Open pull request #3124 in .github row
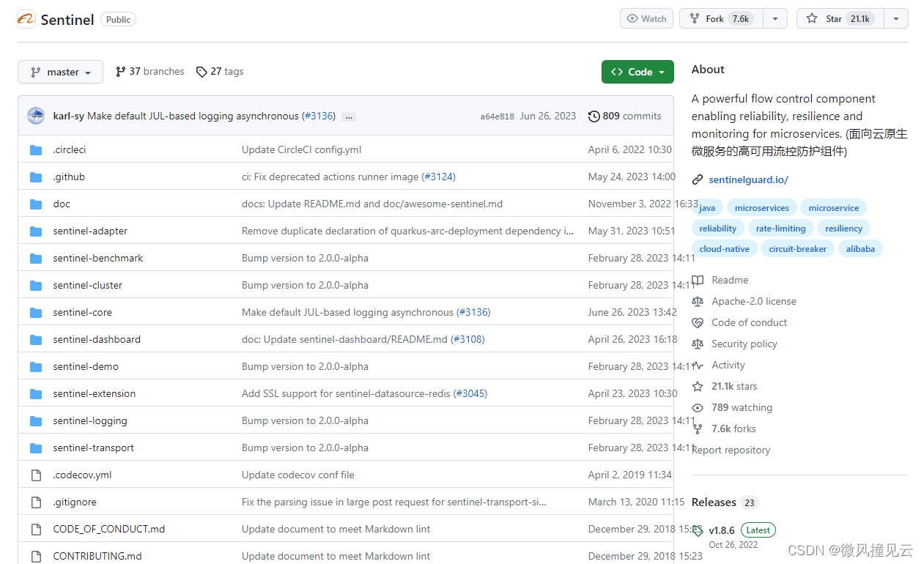The height and width of the screenshot is (564, 924). 440,177
